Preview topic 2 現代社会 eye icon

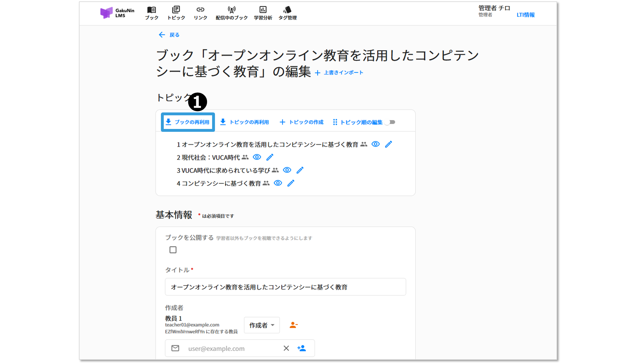pyautogui.click(x=257, y=157)
